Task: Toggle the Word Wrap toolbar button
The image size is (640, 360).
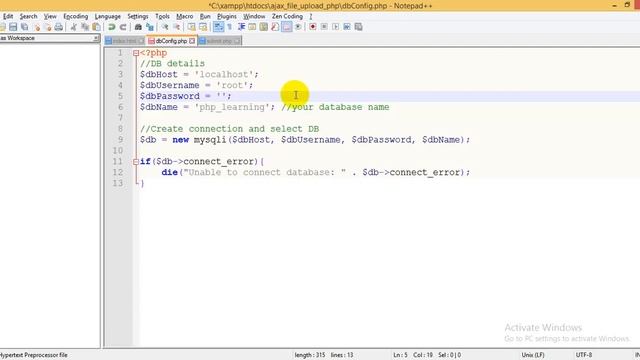Action: pos(218,27)
